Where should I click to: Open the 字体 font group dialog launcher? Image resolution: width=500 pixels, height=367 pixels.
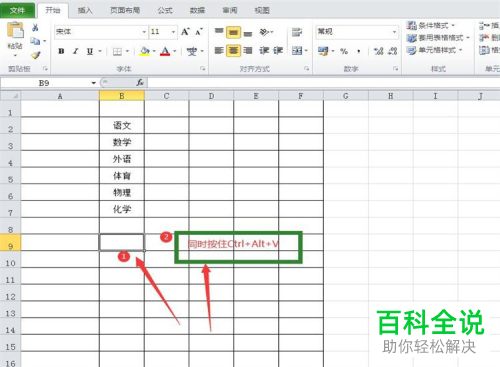coord(203,69)
